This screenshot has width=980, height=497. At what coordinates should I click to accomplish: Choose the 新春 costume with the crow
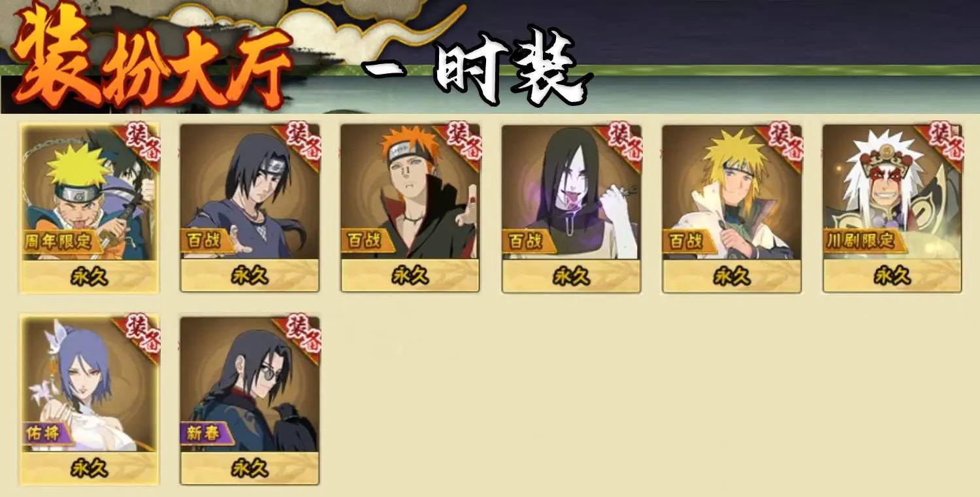point(250,400)
